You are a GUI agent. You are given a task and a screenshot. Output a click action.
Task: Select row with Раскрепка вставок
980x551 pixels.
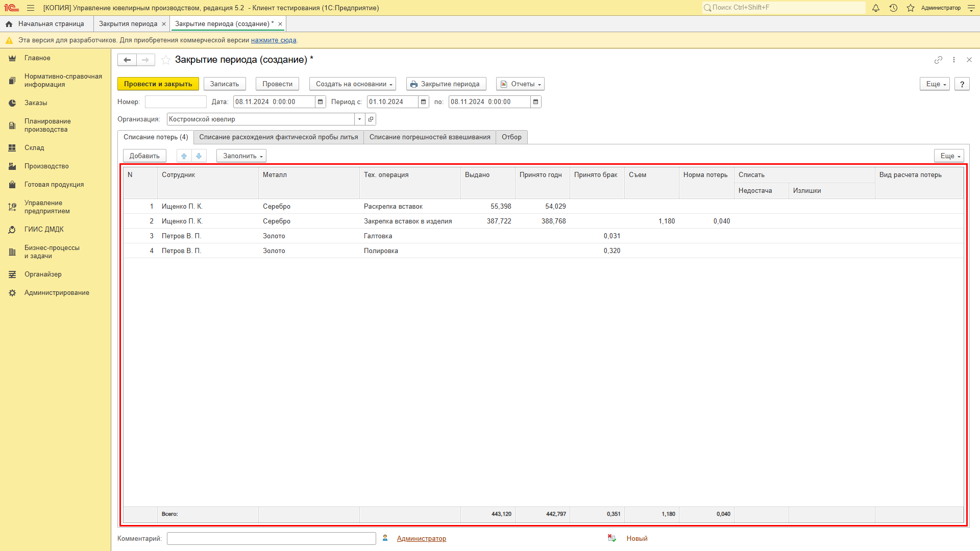(543, 207)
